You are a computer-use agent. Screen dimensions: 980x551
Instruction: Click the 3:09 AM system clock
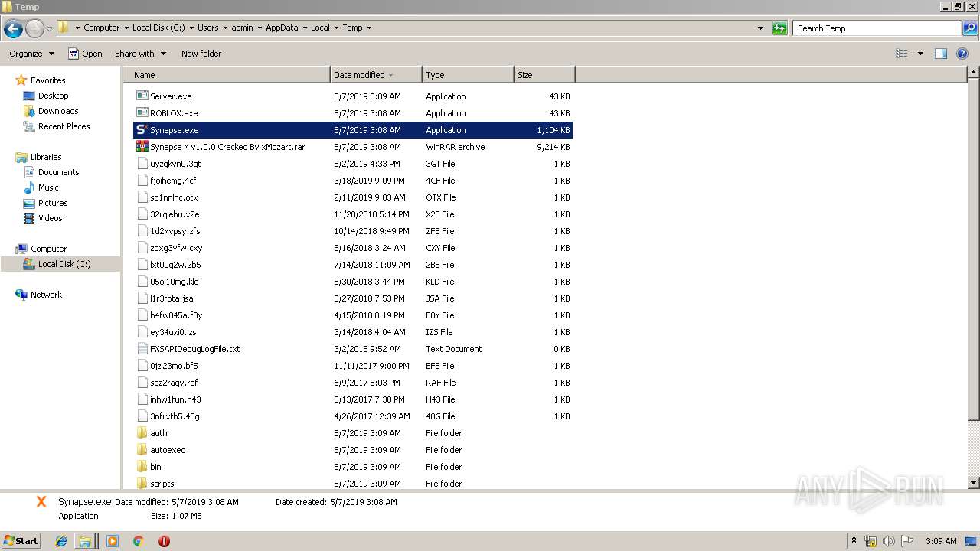coord(941,541)
